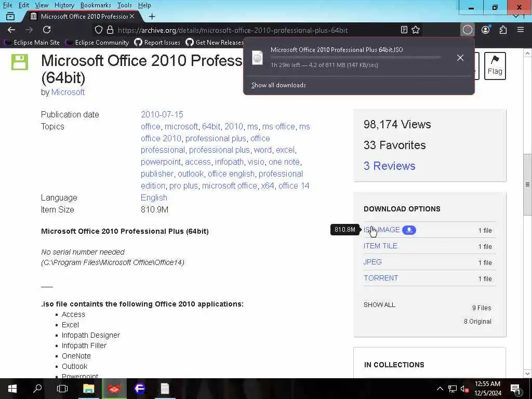
Task: Open the extensions puzzle icon
Action: (503, 30)
